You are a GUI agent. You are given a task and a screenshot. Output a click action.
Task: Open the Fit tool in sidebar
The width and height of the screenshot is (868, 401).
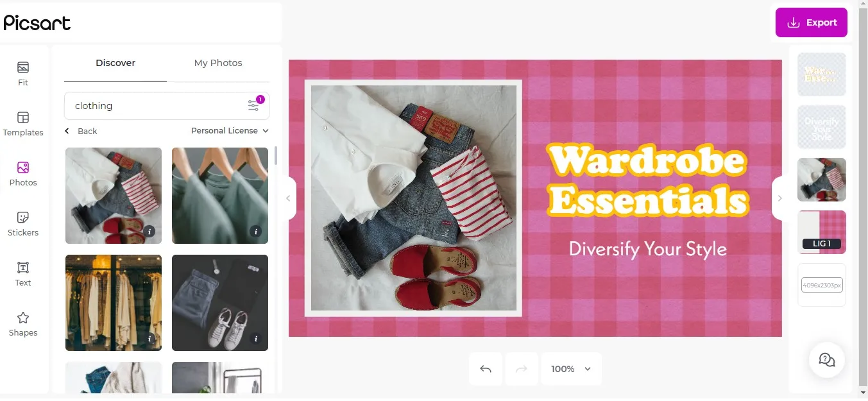click(x=23, y=74)
